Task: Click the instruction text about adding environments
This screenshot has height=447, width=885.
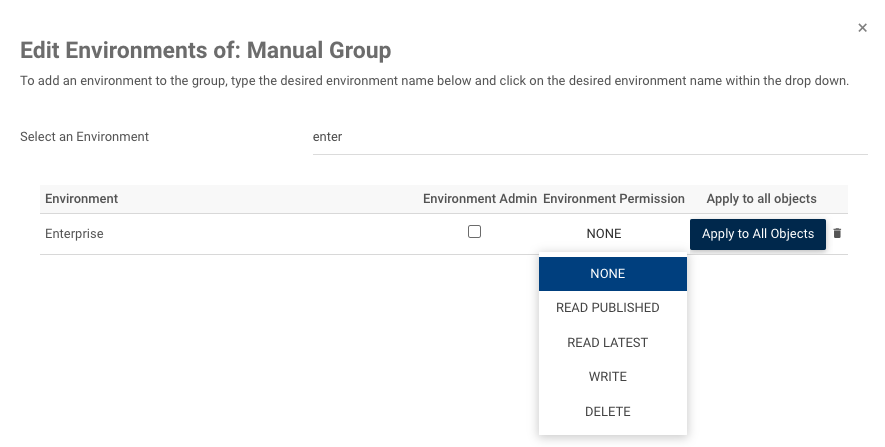Action: 434,81
